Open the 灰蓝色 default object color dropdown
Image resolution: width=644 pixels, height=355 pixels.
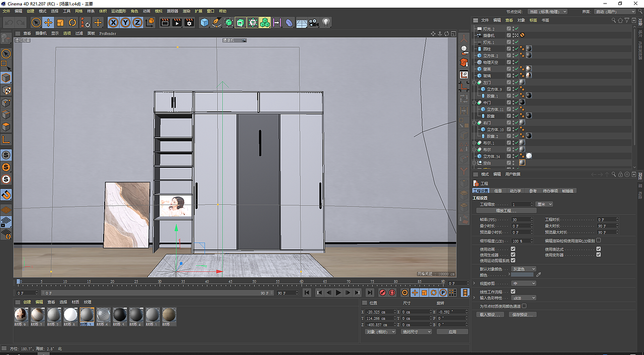[523, 269]
